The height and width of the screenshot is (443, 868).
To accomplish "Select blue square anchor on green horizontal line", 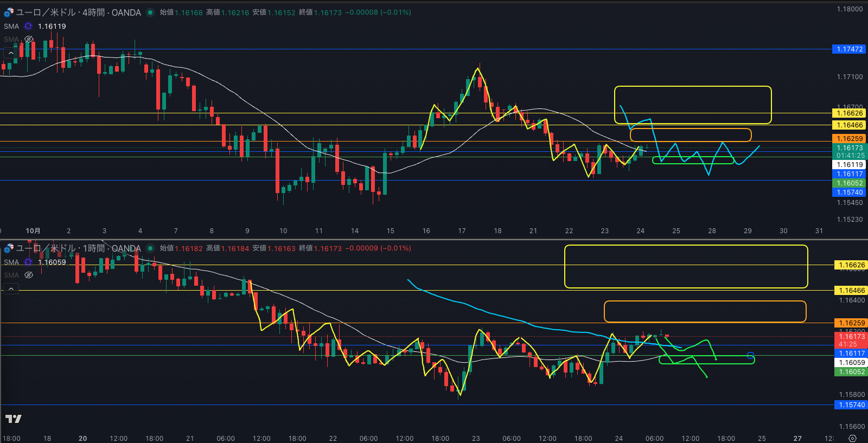I will click(x=750, y=356).
